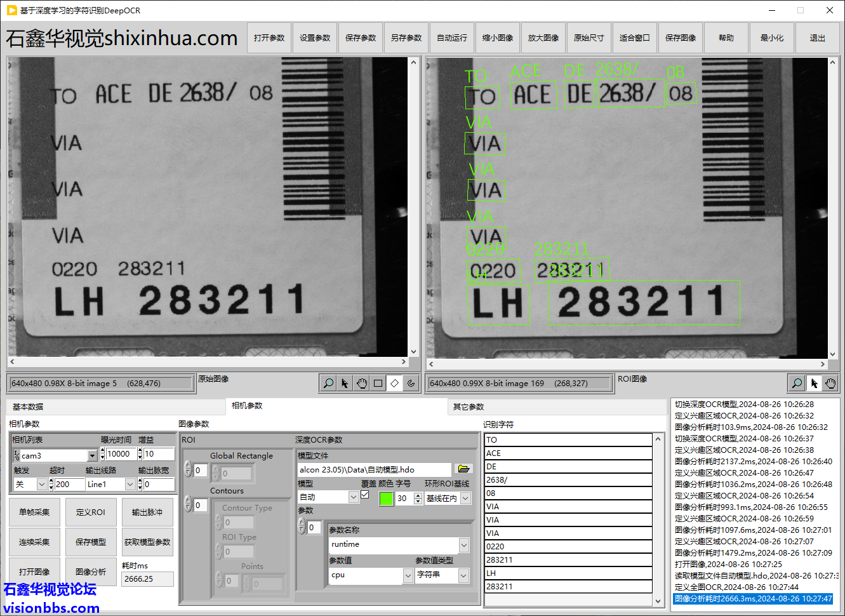Choose the Rectangle ROI tool

click(x=378, y=384)
